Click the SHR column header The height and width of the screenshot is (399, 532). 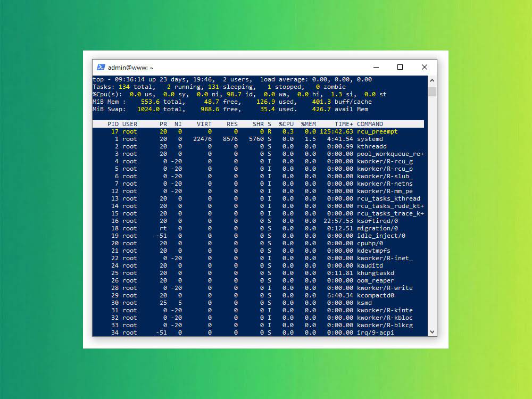click(x=258, y=124)
